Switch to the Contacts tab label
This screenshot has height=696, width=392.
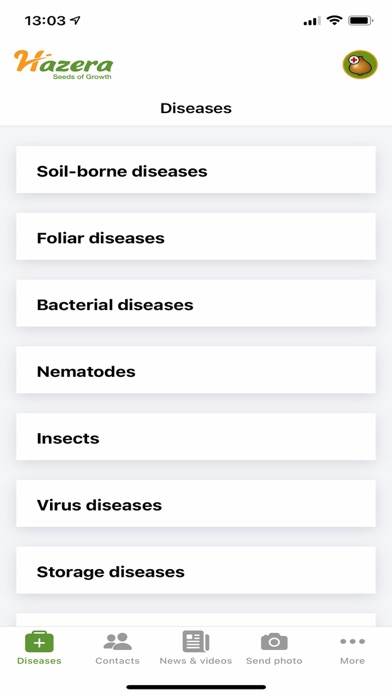pyautogui.click(x=118, y=661)
